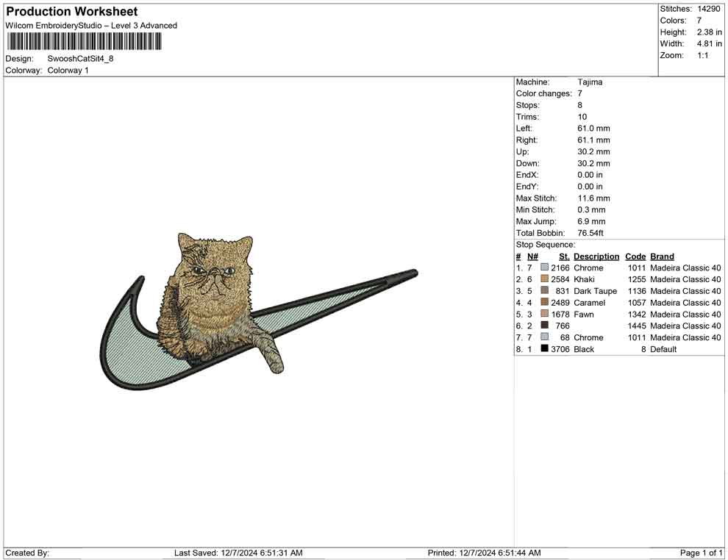Click the 'Stops:' label
Viewport: 728px width, 560px height.
[x=527, y=105]
